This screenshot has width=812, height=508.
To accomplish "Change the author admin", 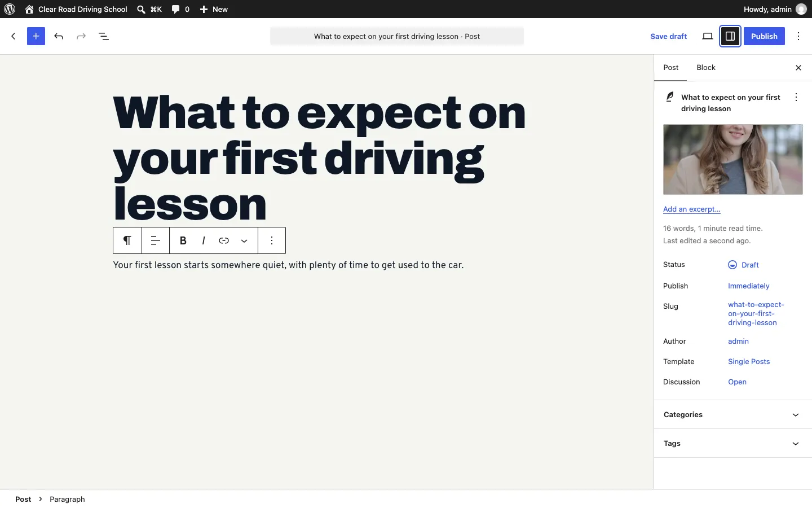I will click(x=739, y=341).
